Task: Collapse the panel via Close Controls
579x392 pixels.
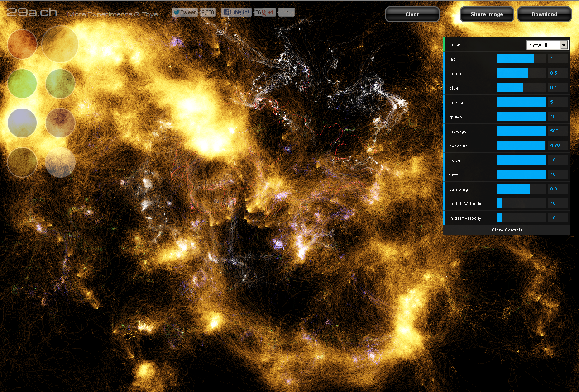Action: (x=507, y=230)
